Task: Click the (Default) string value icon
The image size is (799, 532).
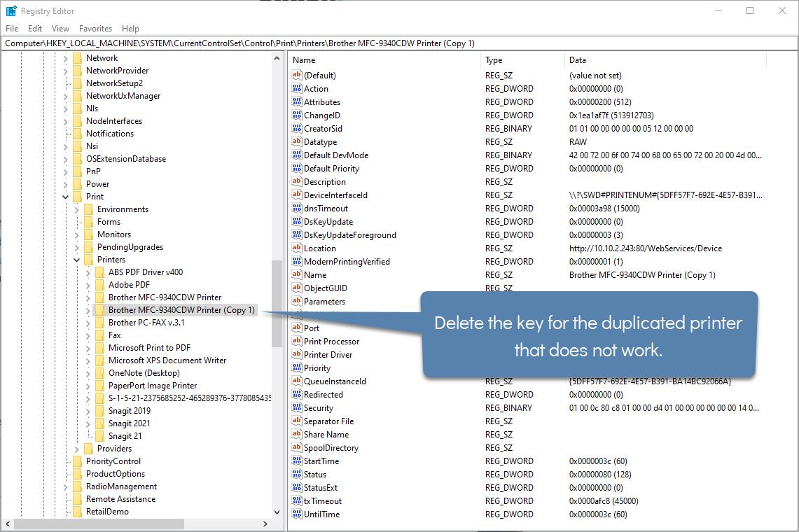Action: tap(297, 75)
